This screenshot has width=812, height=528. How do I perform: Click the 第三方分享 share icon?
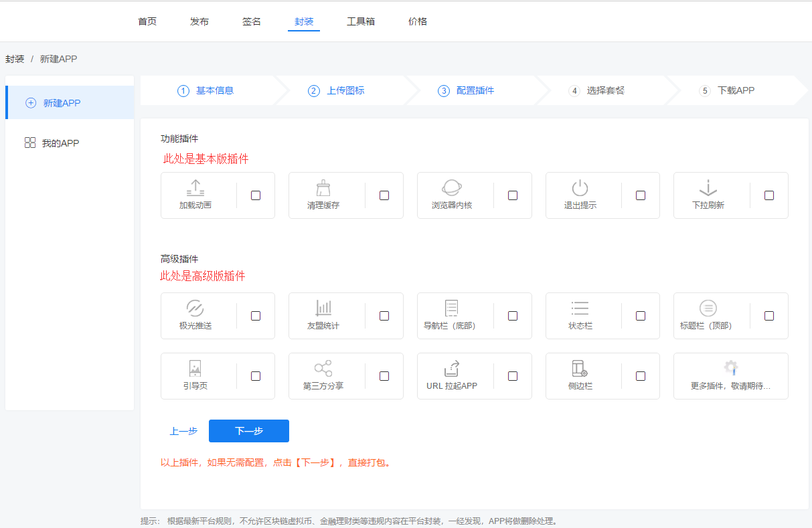(323, 369)
